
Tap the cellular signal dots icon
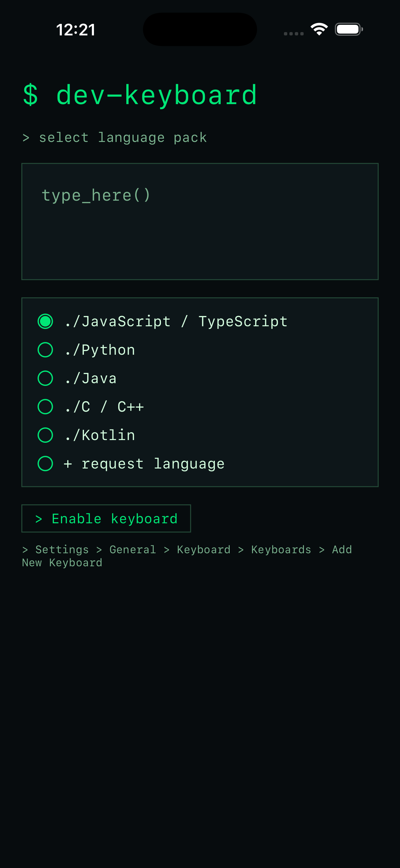click(x=294, y=33)
